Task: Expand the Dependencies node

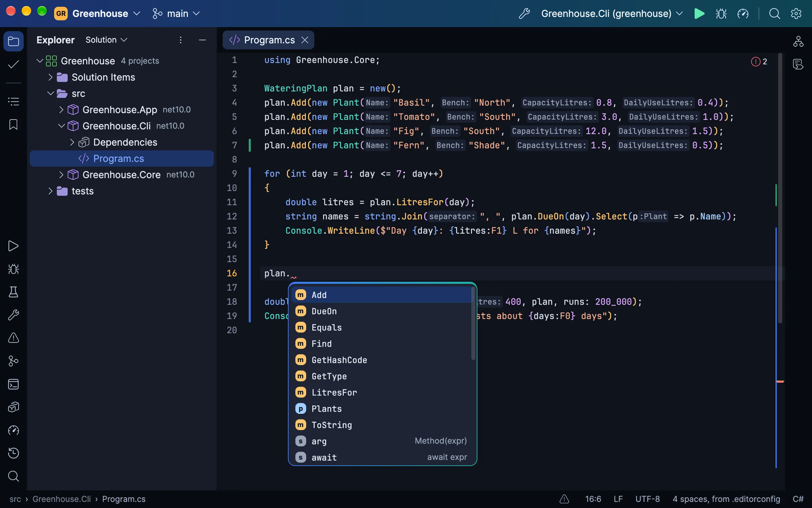Action: [72, 142]
